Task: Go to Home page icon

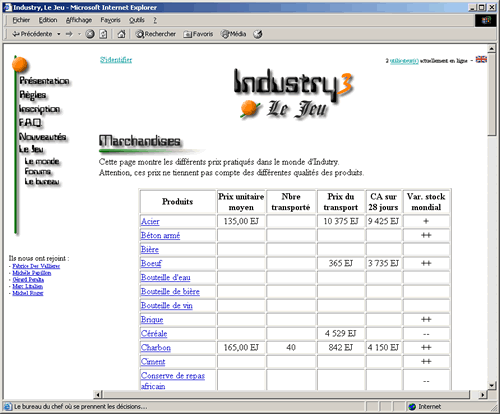Action: click(121, 34)
